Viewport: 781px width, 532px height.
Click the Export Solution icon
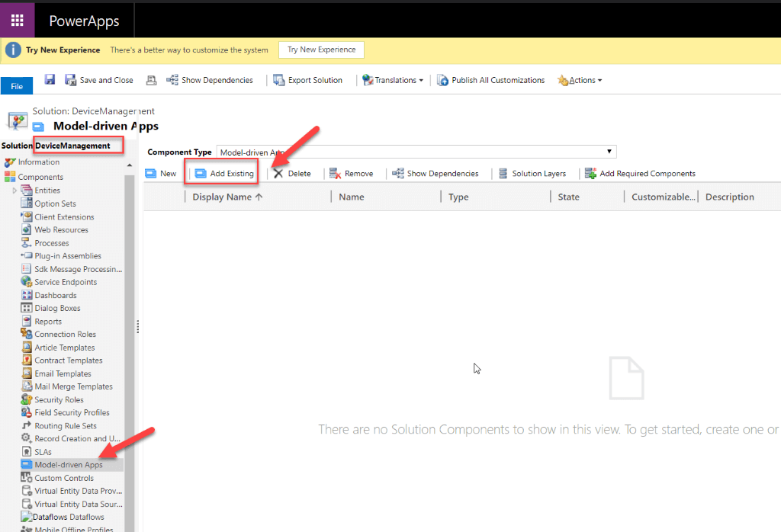tap(278, 80)
